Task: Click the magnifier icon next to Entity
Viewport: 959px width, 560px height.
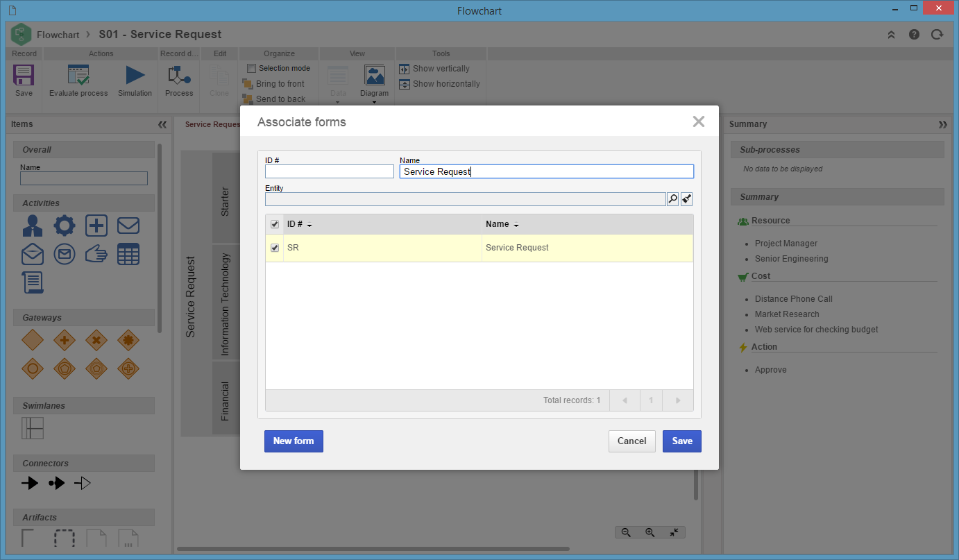Action: click(672, 199)
